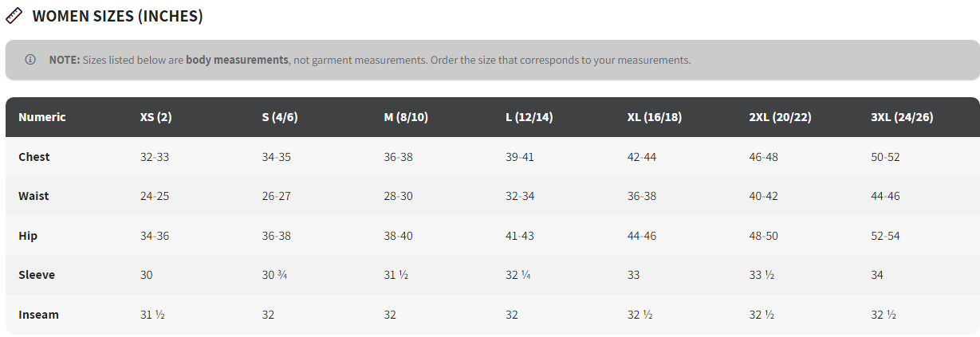Click the Women Sizes (Inches) heading
This screenshot has height=337, width=980.
click(117, 16)
